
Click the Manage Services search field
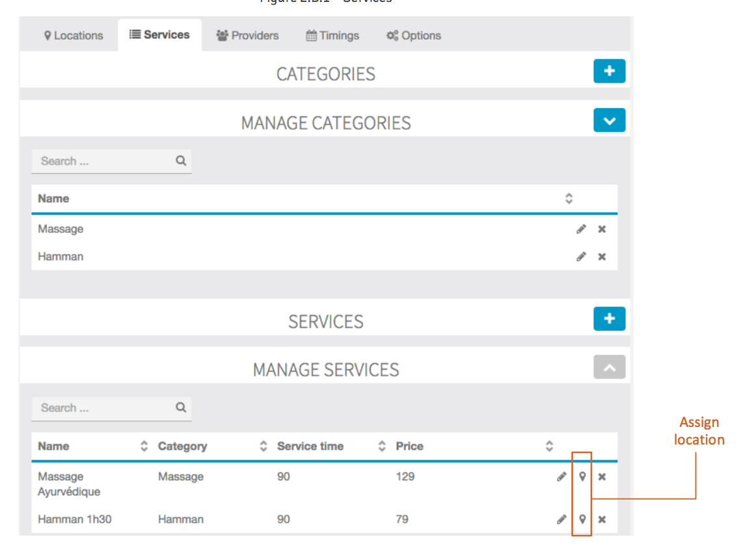104,408
